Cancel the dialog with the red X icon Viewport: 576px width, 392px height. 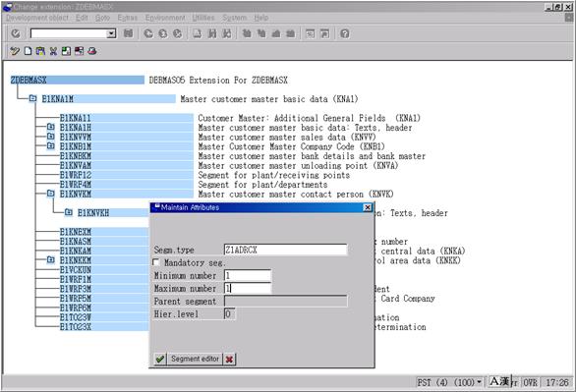(x=229, y=359)
